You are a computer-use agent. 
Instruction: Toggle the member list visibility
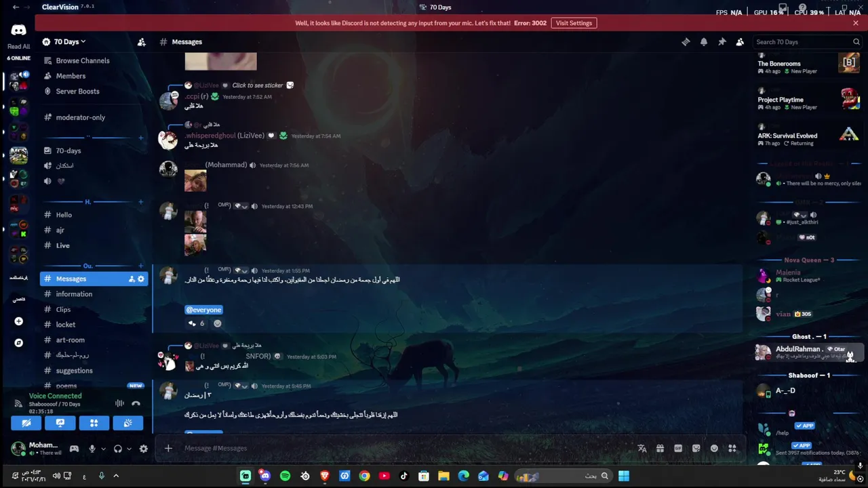pyautogui.click(x=740, y=42)
